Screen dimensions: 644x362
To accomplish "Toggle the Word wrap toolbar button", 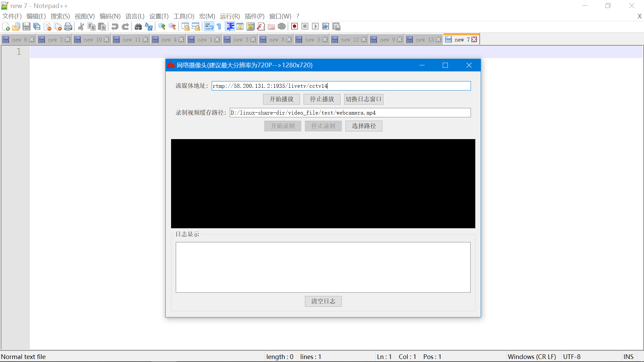I will click(x=209, y=26).
